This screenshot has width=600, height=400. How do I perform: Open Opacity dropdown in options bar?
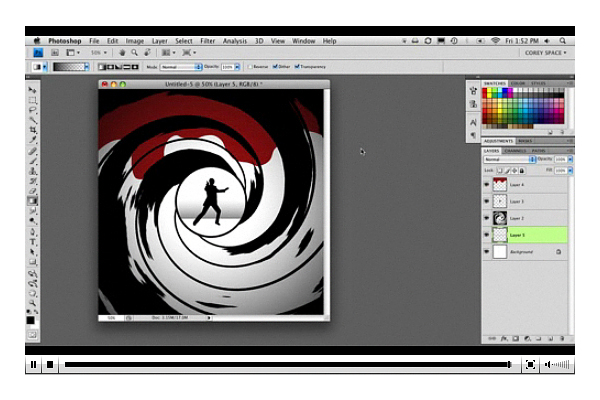pyautogui.click(x=237, y=67)
